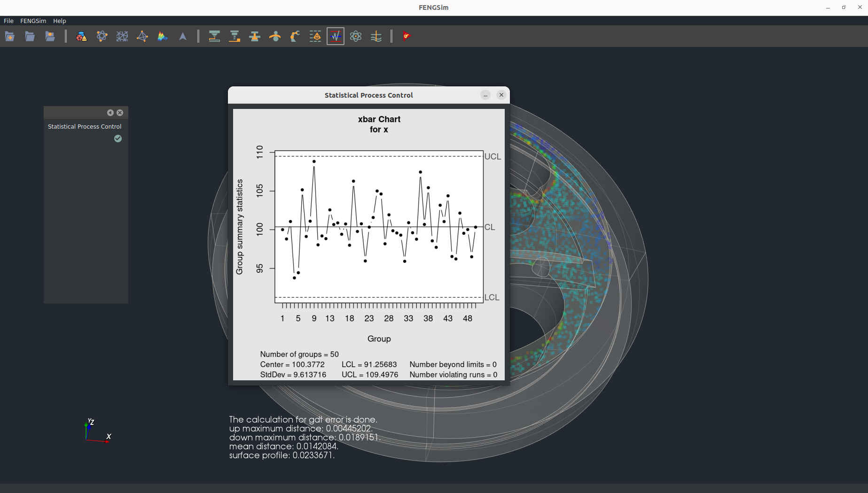Click the atom physics toolbar icon
Viewport: 868px width, 493px height.
[x=356, y=37]
